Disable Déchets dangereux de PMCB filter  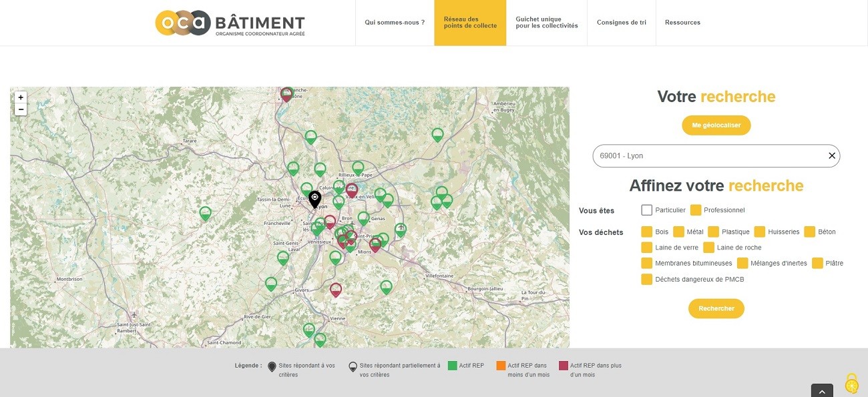646,279
